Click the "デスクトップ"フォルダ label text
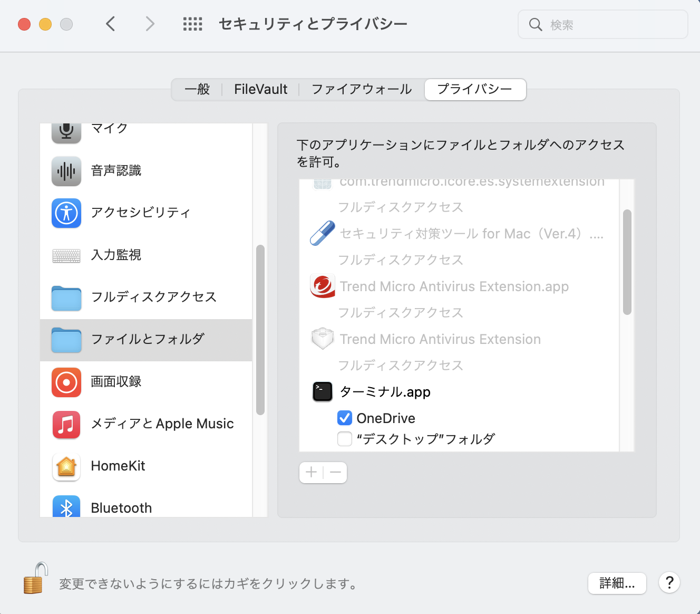This screenshot has height=614, width=700. [426, 439]
